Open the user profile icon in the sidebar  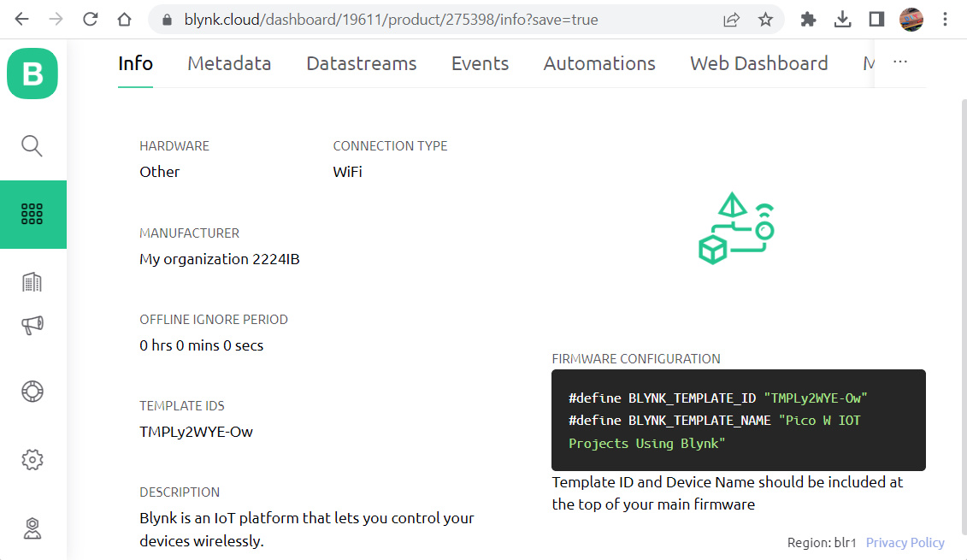pyautogui.click(x=32, y=528)
